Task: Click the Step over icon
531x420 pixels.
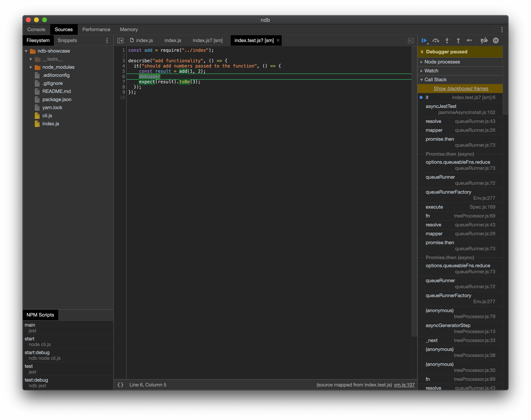Action: click(x=435, y=41)
